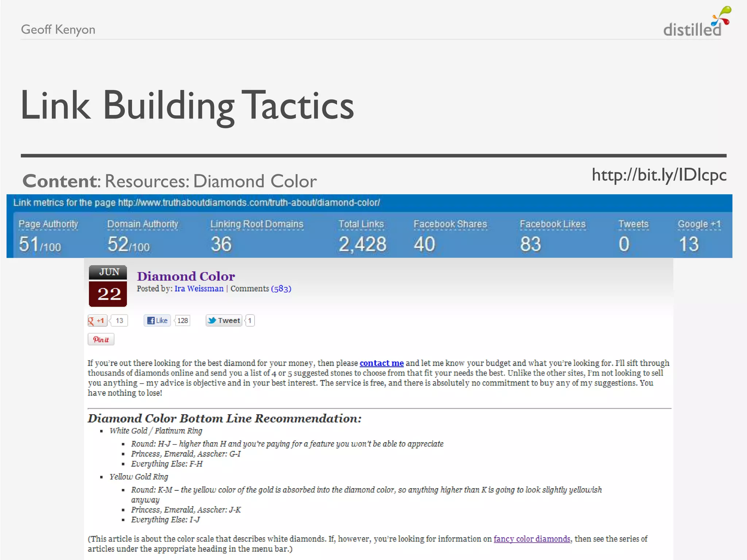Image resolution: width=747 pixels, height=560 pixels.
Task: Click the Everything Else: I-J item
Action: click(x=166, y=520)
